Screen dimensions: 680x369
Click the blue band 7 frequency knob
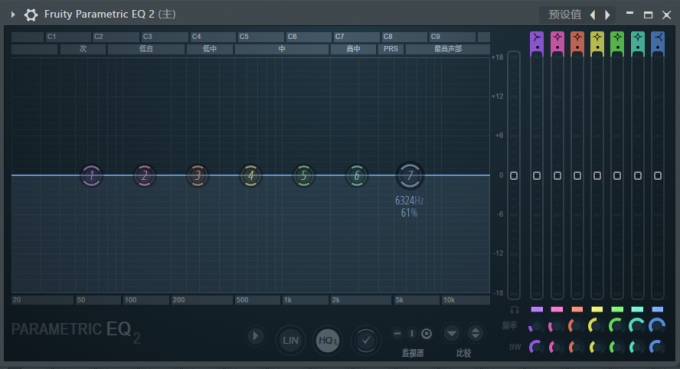pyautogui.click(x=657, y=326)
